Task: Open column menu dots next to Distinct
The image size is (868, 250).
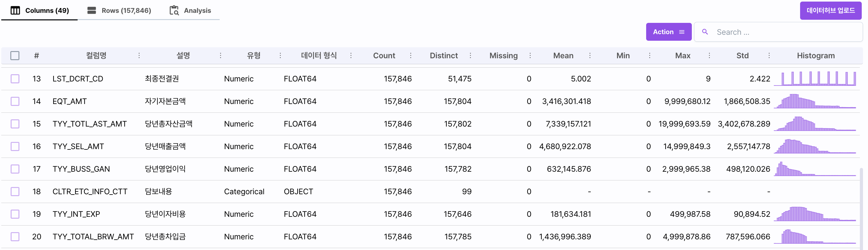Action: [470, 56]
